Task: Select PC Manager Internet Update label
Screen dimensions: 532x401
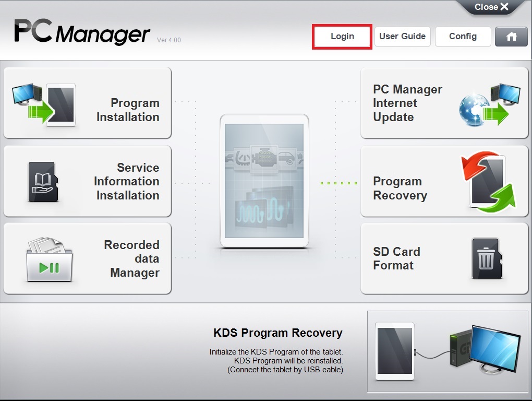Action: [407, 103]
